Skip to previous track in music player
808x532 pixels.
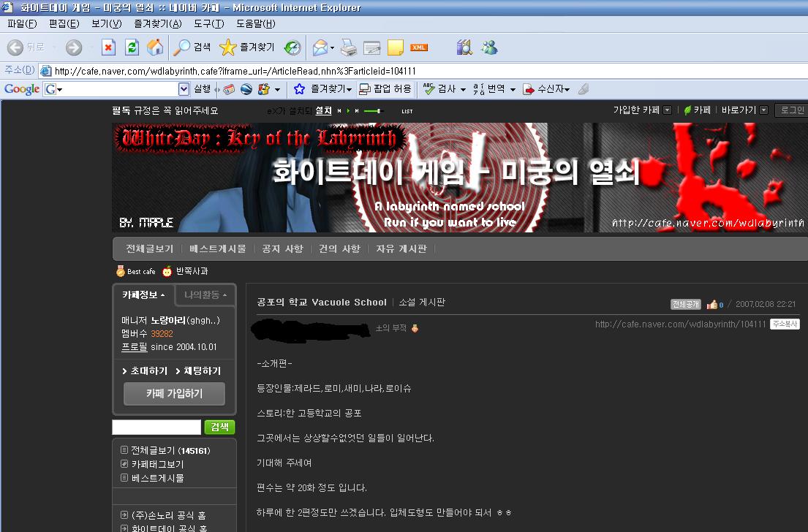[339, 111]
